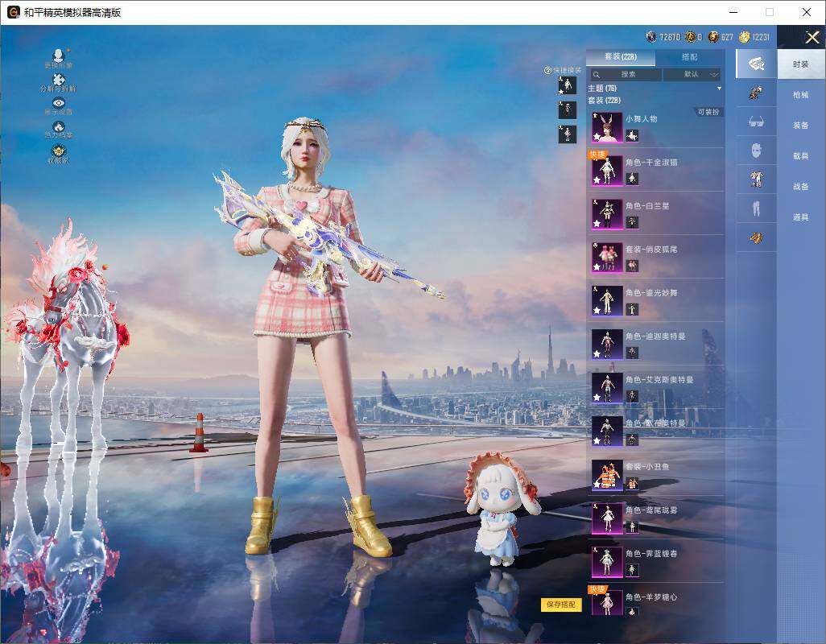Screen dimensions: 826x644
Task: Open 热力档案 flame icon
Action: (x=59, y=127)
